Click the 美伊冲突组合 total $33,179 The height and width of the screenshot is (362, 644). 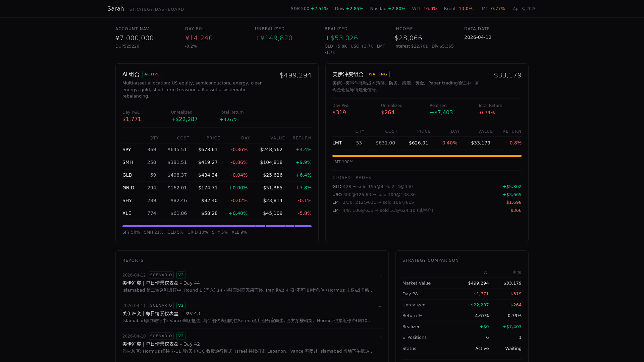point(507,75)
